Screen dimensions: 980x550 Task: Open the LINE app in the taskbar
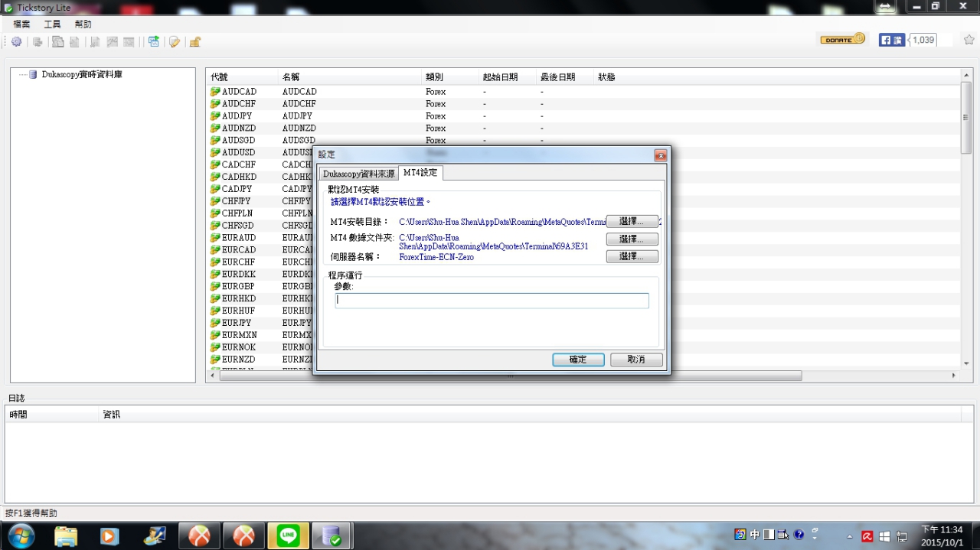(289, 536)
